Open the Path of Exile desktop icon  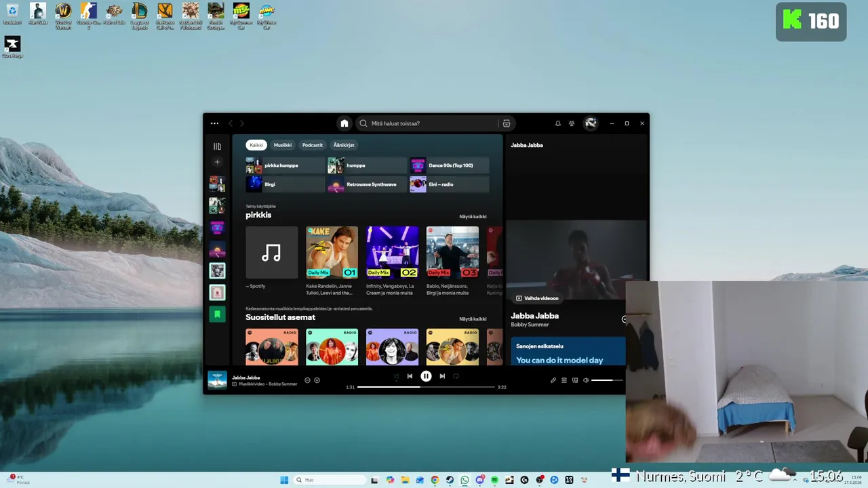(x=114, y=15)
